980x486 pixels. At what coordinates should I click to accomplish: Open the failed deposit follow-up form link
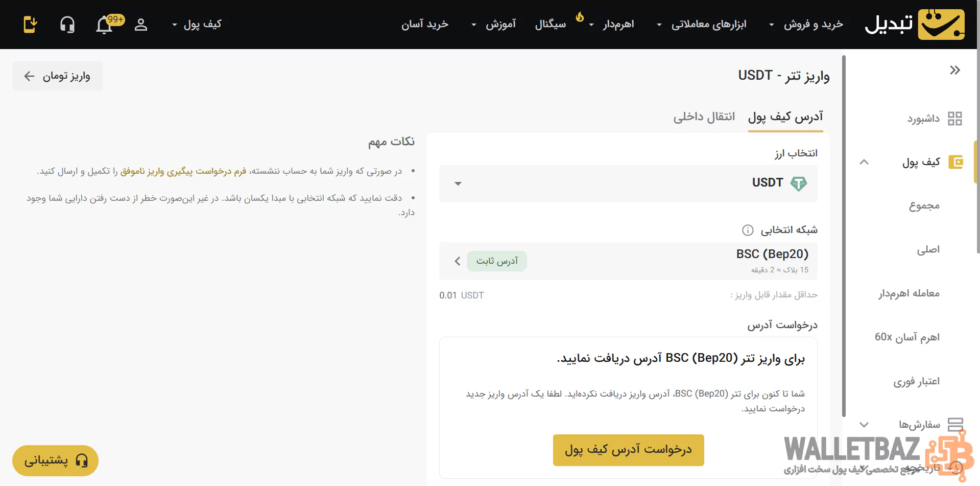(x=183, y=171)
